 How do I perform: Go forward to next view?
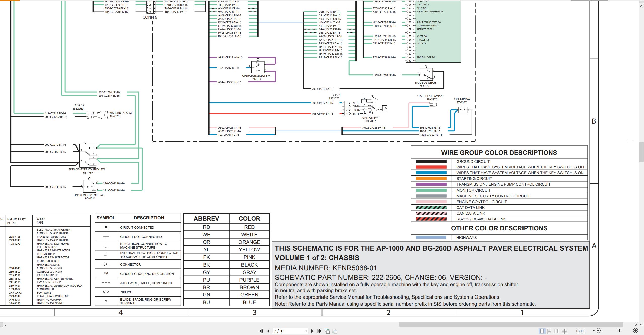click(335, 331)
